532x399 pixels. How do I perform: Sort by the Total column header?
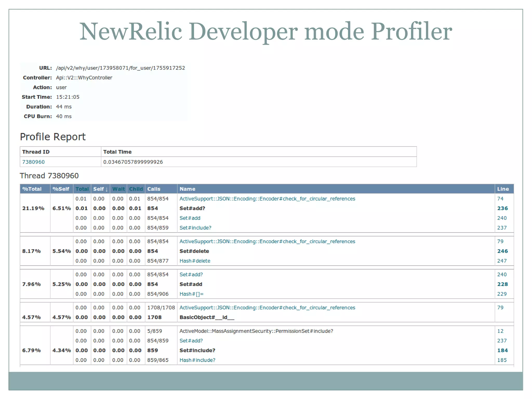click(82, 189)
